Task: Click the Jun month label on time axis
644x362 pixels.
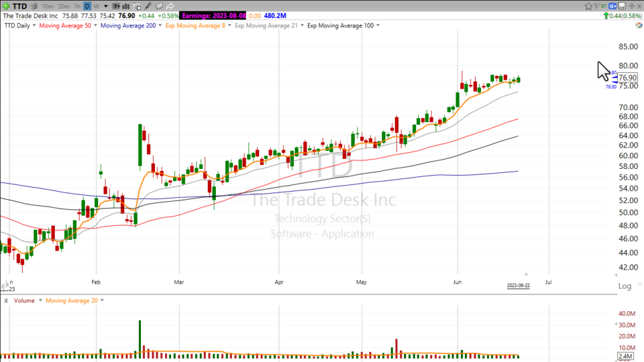Action: [457, 282]
